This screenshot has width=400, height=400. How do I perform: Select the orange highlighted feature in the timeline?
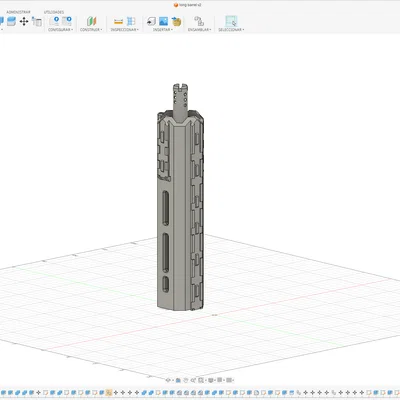coord(109,392)
